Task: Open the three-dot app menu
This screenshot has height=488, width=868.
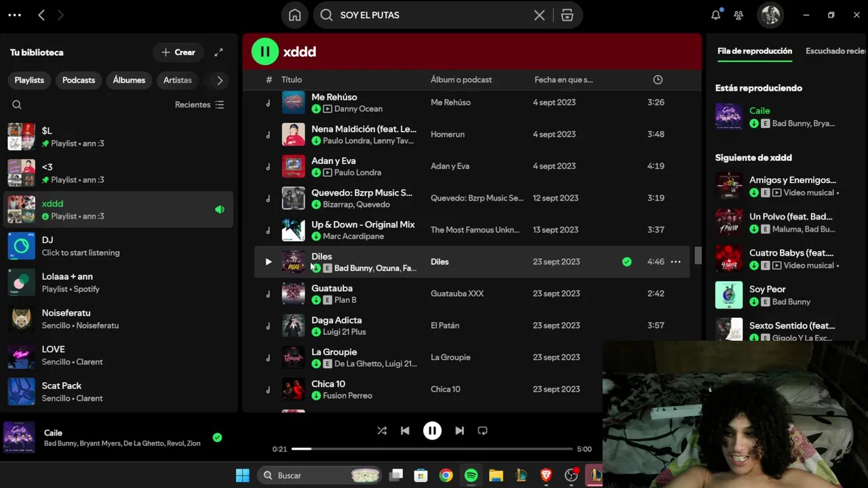Action: 14,15
